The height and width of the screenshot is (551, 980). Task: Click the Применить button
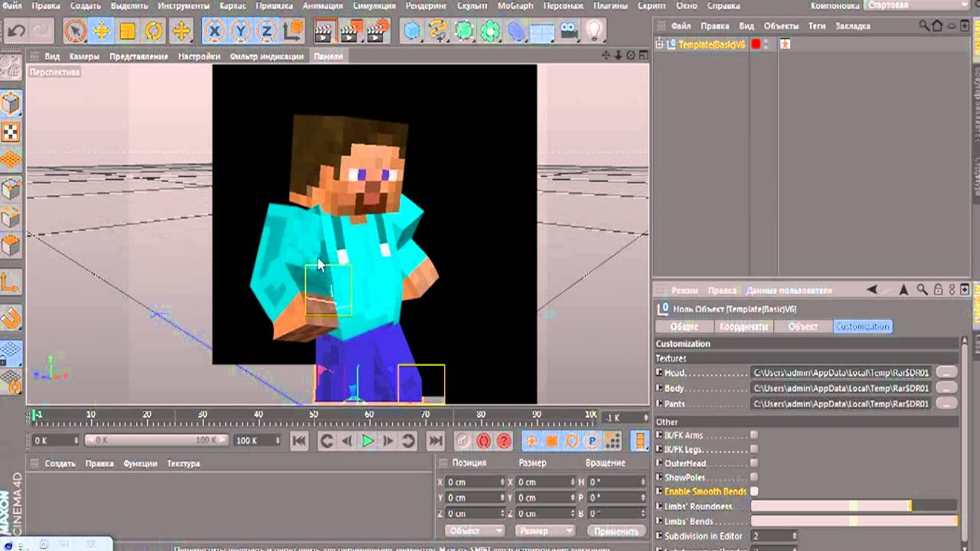(616, 531)
